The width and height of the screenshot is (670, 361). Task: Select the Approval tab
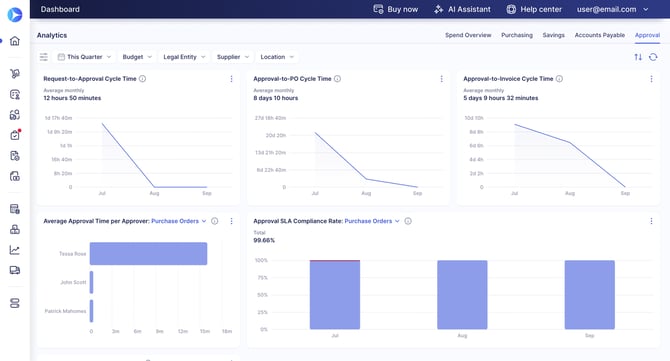pyautogui.click(x=647, y=35)
